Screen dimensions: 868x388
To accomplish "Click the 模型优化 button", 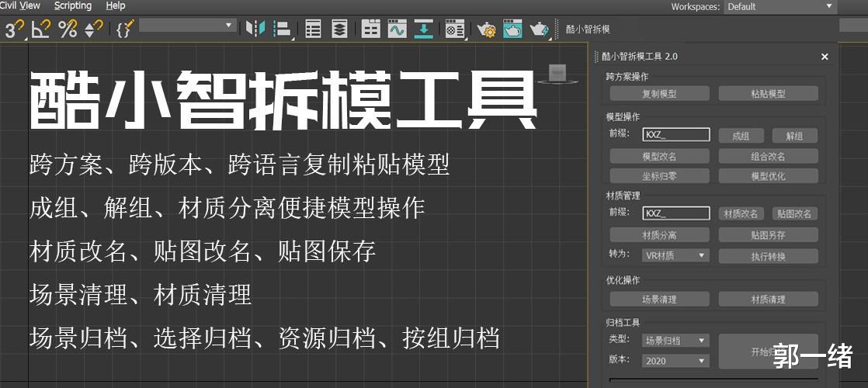I will click(x=769, y=176).
